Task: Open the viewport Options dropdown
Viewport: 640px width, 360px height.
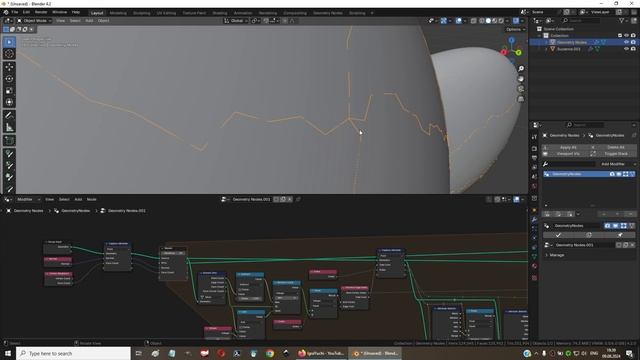Action: pos(516,29)
